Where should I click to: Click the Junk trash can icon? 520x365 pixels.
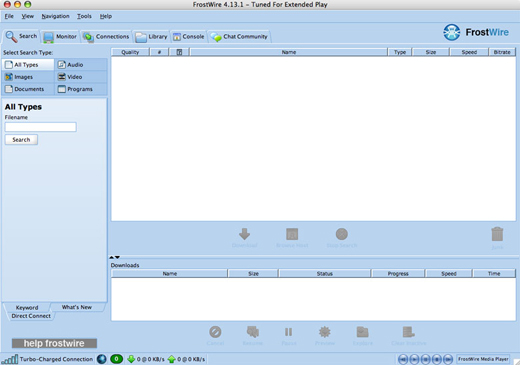[497, 234]
